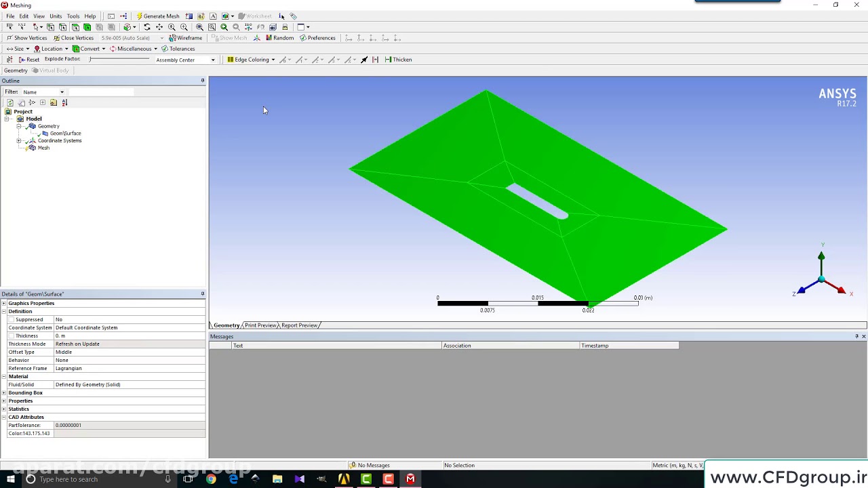Select the Rotate view tool

pyautogui.click(x=146, y=27)
